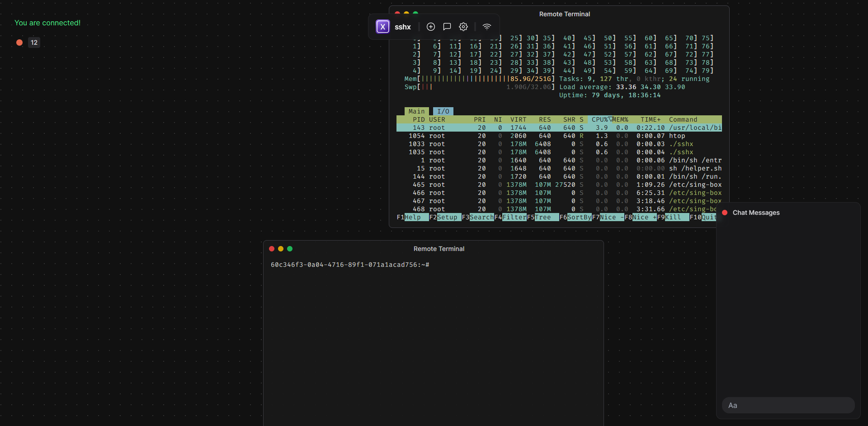Click Filter in htop function bar
The height and width of the screenshot is (426, 868).
tap(514, 218)
